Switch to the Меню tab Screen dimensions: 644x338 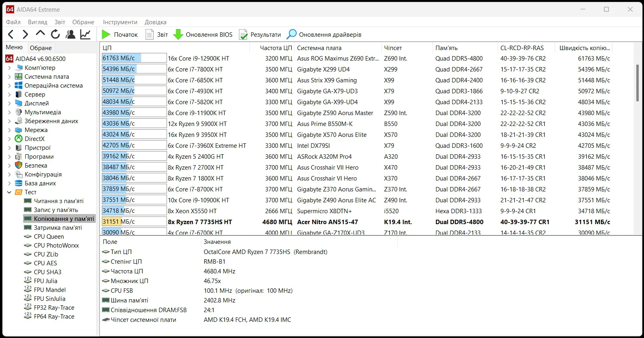14,47
